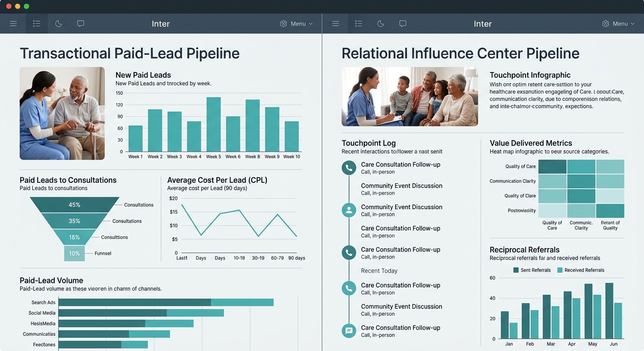Click the 'Touchpoint Log' heading
644x351 pixels.
pyautogui.click(x=369, y=143)
